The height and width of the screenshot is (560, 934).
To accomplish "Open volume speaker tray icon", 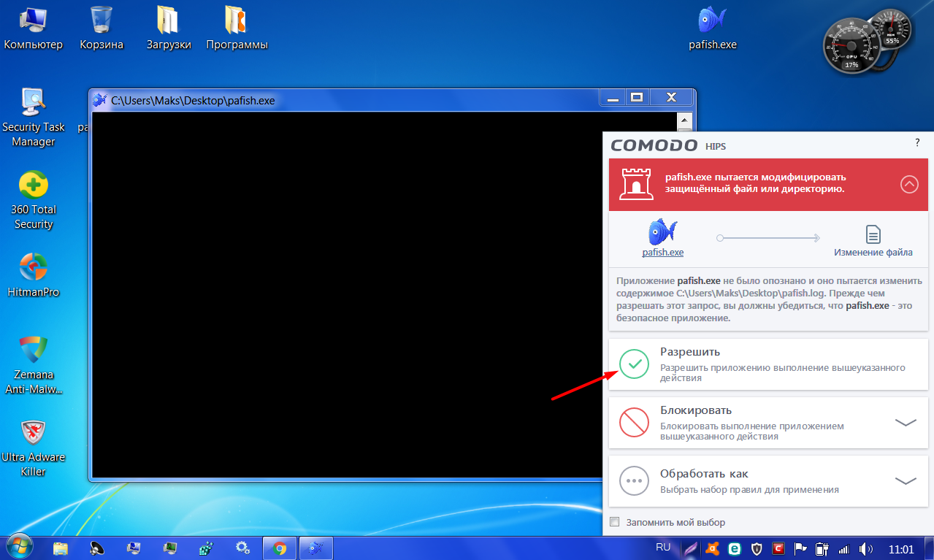I will 867,548.
